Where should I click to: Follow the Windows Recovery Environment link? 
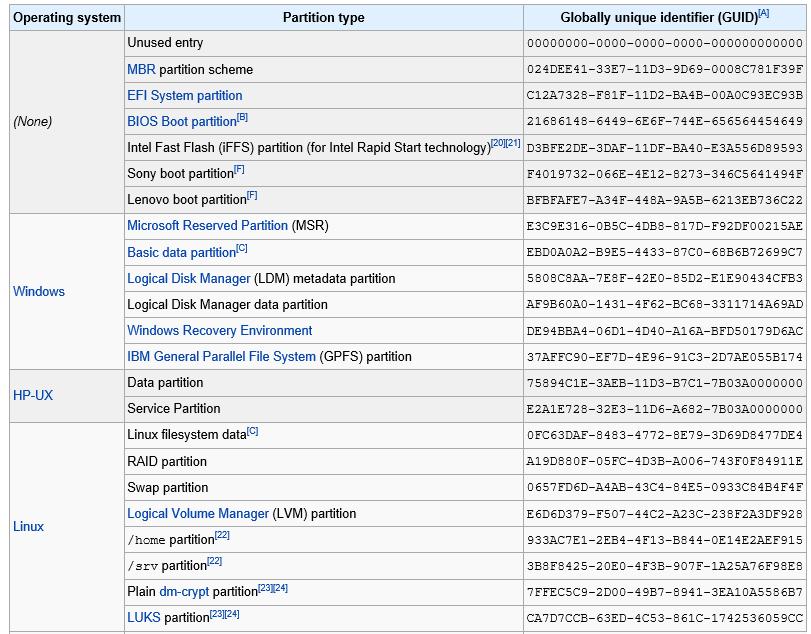tap(220, 330)
